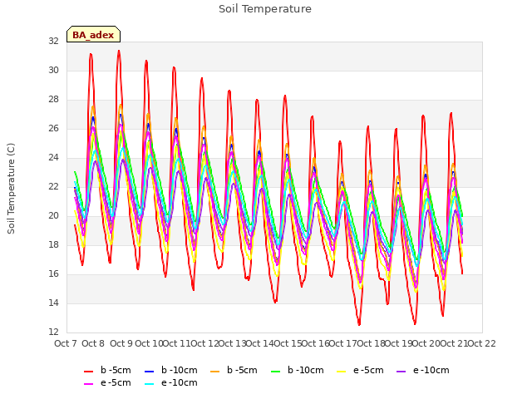Click the y-axis tick value 24
The height and width of the screenshot is (399, 532).
click(53, 157)
